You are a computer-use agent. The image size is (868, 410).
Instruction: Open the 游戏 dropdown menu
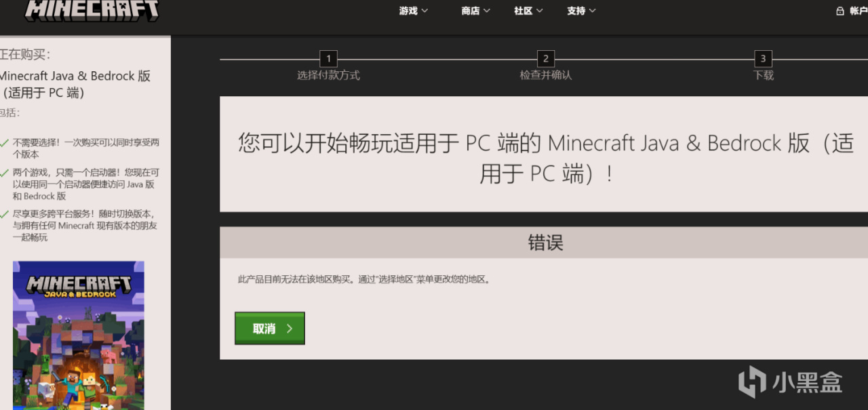point(414,11)
